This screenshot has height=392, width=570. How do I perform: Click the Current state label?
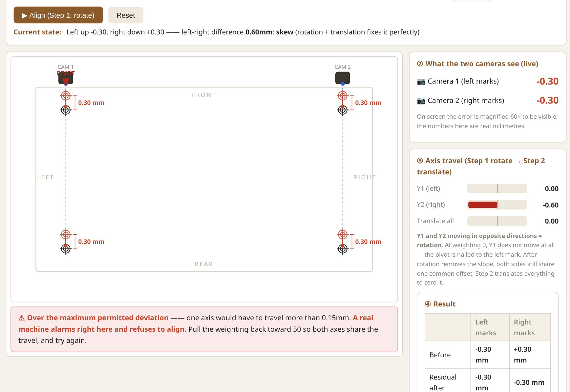tap(37, 32)
